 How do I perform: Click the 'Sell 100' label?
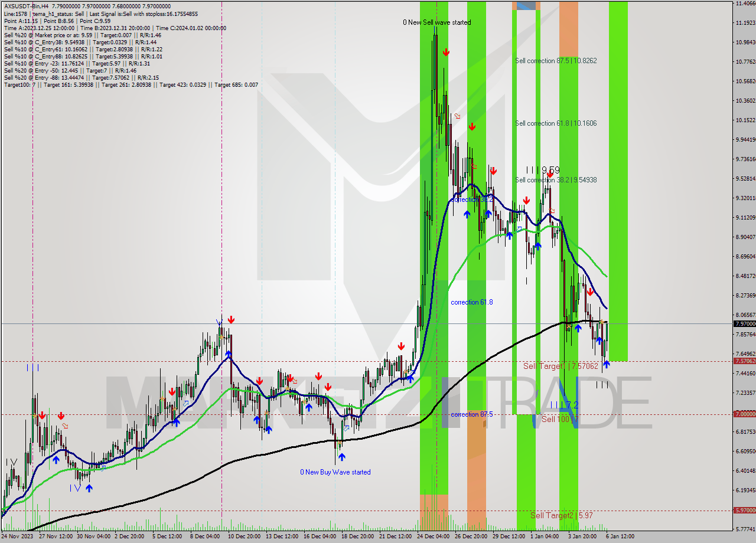point(557,419)
